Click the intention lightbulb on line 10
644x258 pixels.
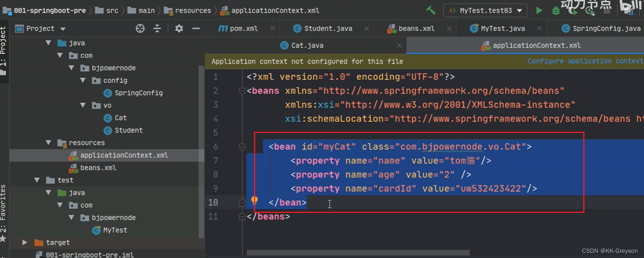[254, 201]
